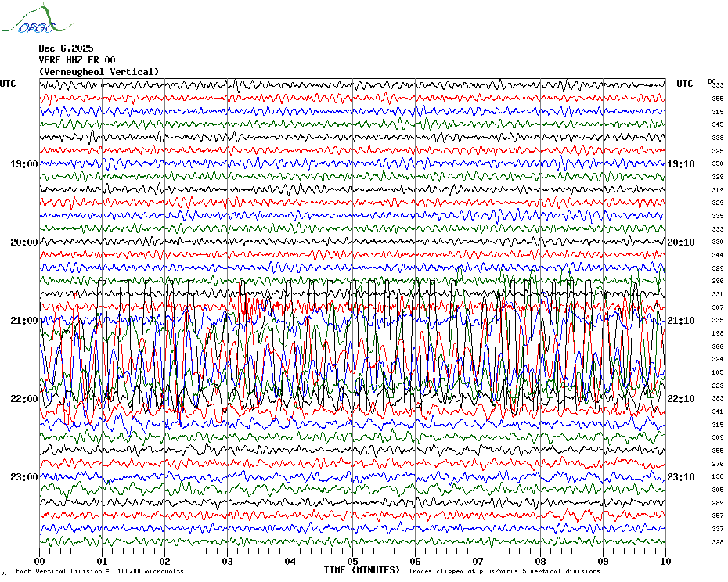Click minute 00 tick on bottom axis
This screenshot has height=582, width=728.
[40, 561]
